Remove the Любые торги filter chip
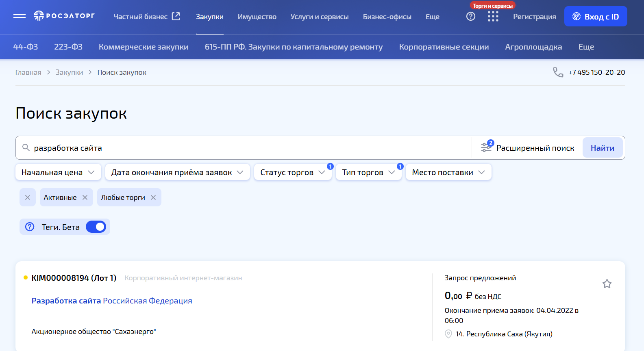 point(153,197)
